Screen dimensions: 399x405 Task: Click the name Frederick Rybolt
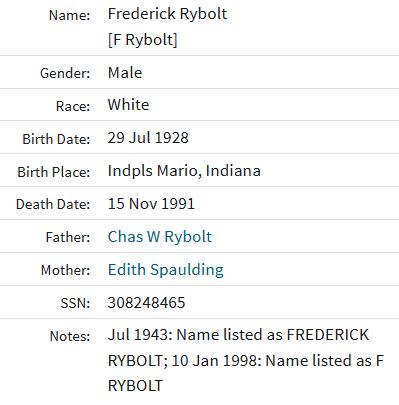point(167,14)
